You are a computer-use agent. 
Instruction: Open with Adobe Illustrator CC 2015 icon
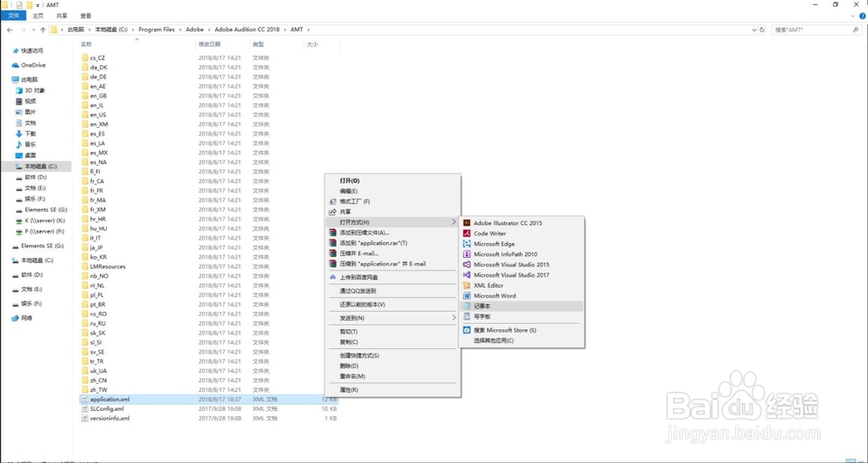(467, 222)
